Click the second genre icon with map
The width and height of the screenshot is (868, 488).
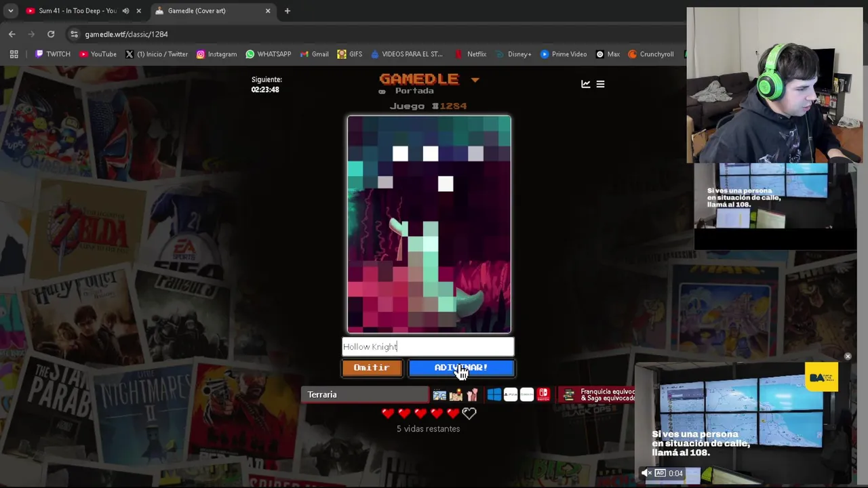click(x=456, y=394)
